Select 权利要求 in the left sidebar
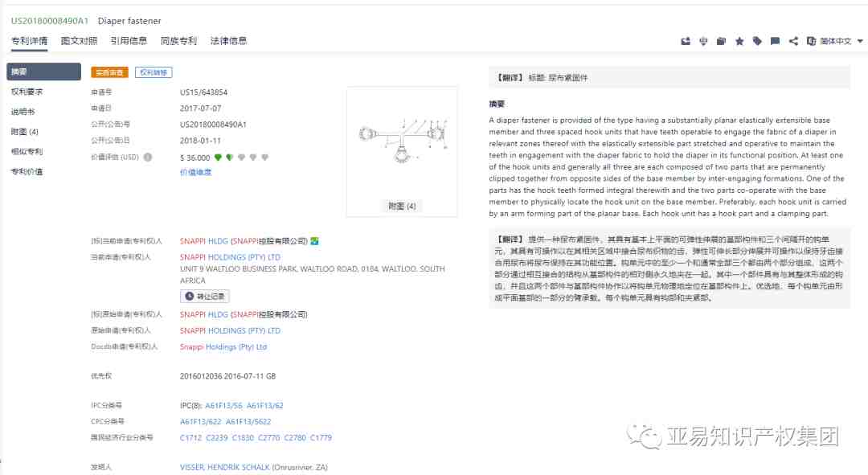This screenshot has height=475, width=868. 27,92
